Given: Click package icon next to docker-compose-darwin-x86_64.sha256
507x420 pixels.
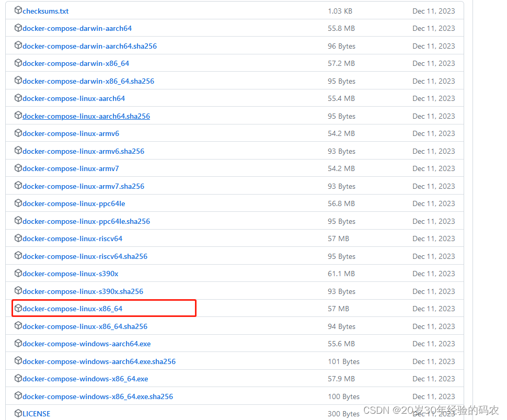Looking at the screenshot, I should (x=18, y=80).
